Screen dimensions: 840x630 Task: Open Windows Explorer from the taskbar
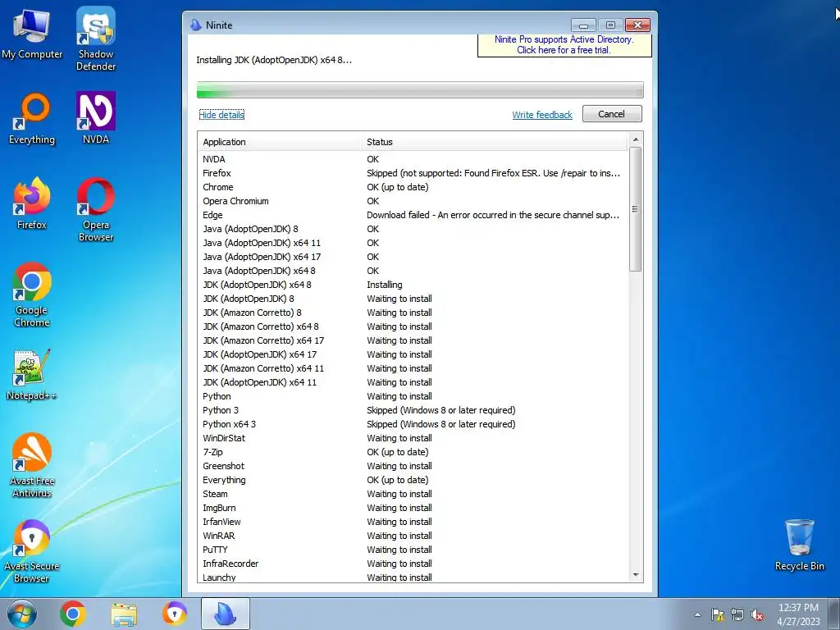[x=124, y=614]
